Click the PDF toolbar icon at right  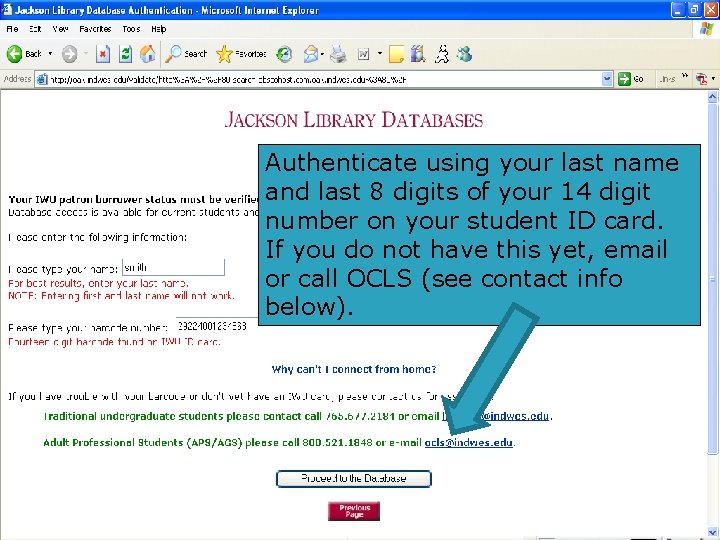coord(701,79)
